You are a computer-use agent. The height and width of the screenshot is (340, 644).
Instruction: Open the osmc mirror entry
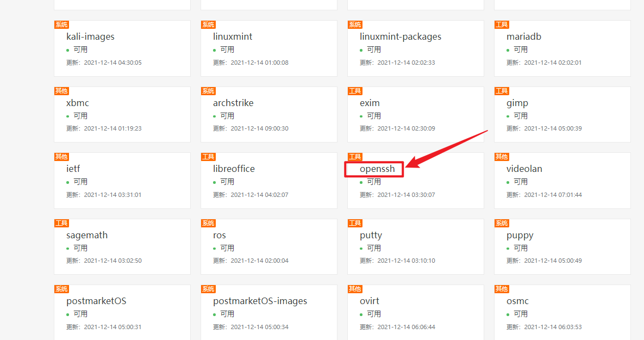click(x=517, y=300)
